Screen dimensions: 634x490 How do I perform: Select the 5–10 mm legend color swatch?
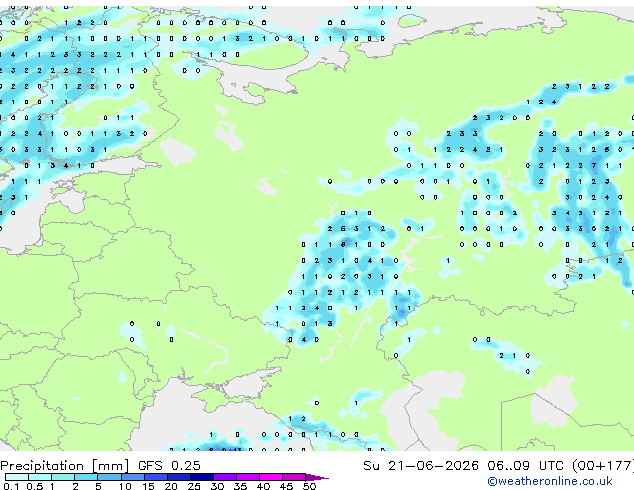pos(110,477)
